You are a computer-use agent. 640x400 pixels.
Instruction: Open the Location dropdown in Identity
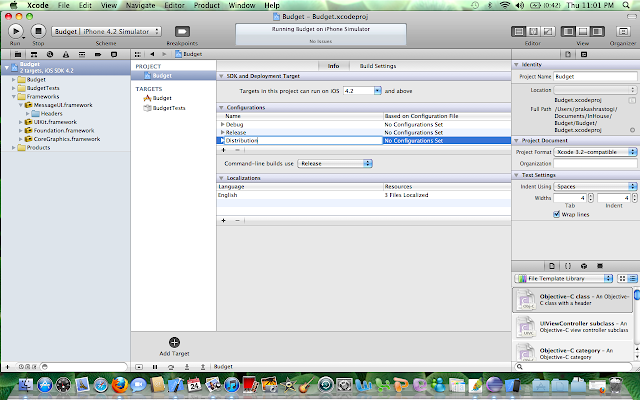click(x=595, y=90)
